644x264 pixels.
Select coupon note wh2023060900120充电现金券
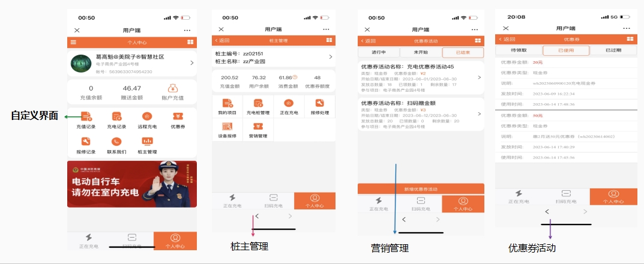point(564,83)
